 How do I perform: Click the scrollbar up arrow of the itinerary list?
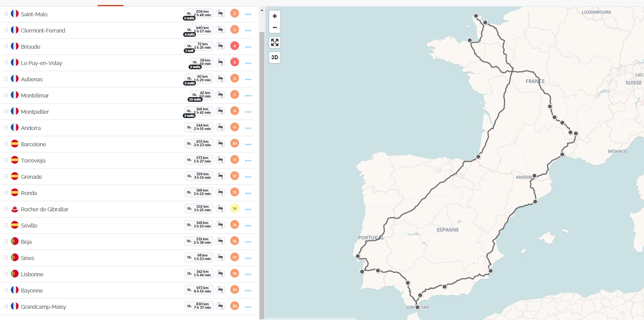coord(262,10)
